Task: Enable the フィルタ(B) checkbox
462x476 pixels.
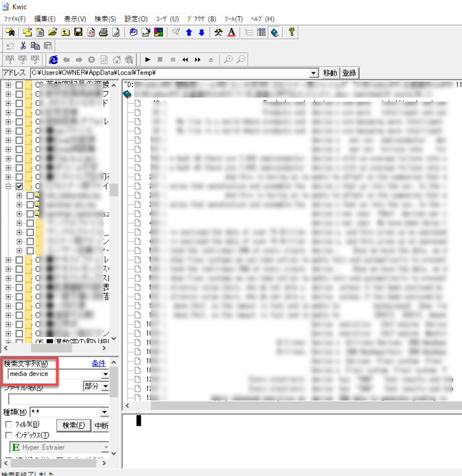Action: click(x=8, y=424)
